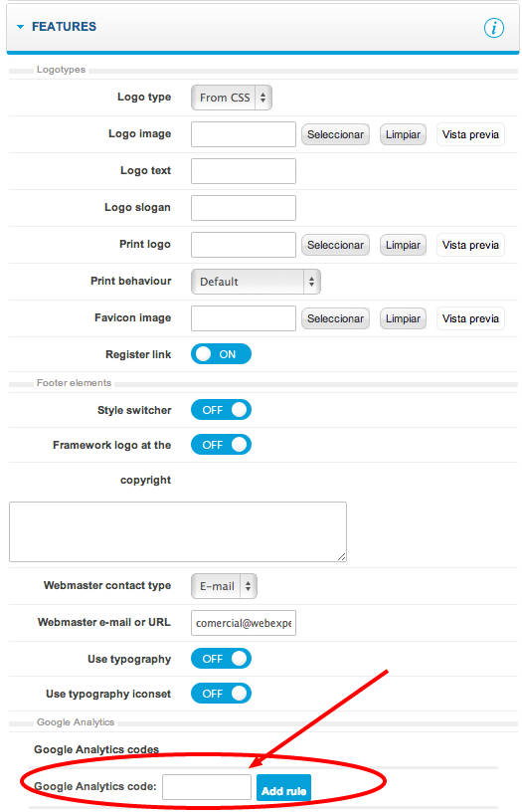Click the copyright text area
The image size is (522, 812).
pyautogui.click(x=177, y=531)
